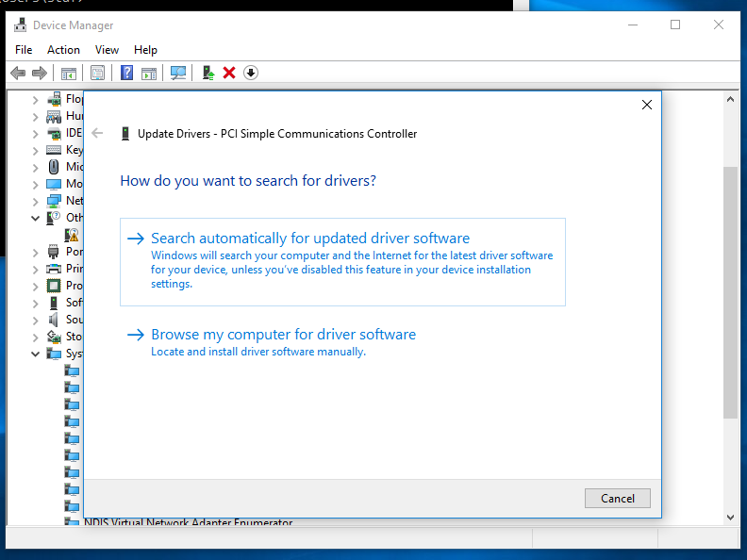Collapse the Other devices node
Screen dimensions: 747x560
pyautogui.click(x=36, y=218)
